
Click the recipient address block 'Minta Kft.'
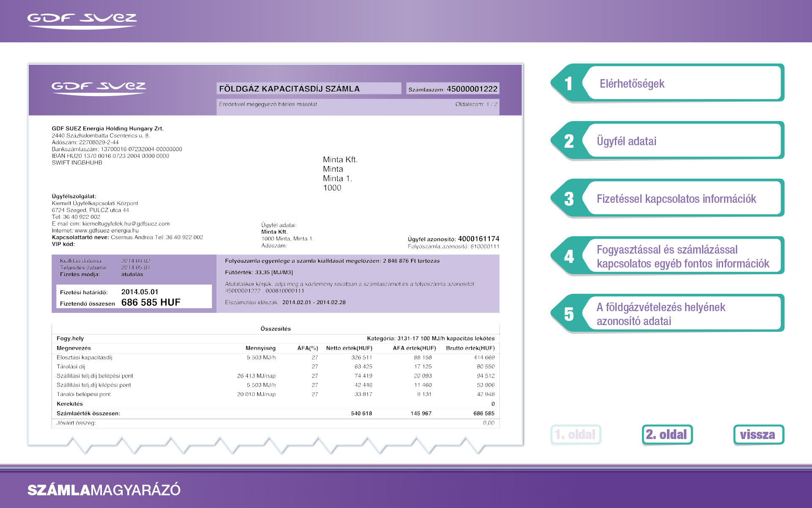340,174
